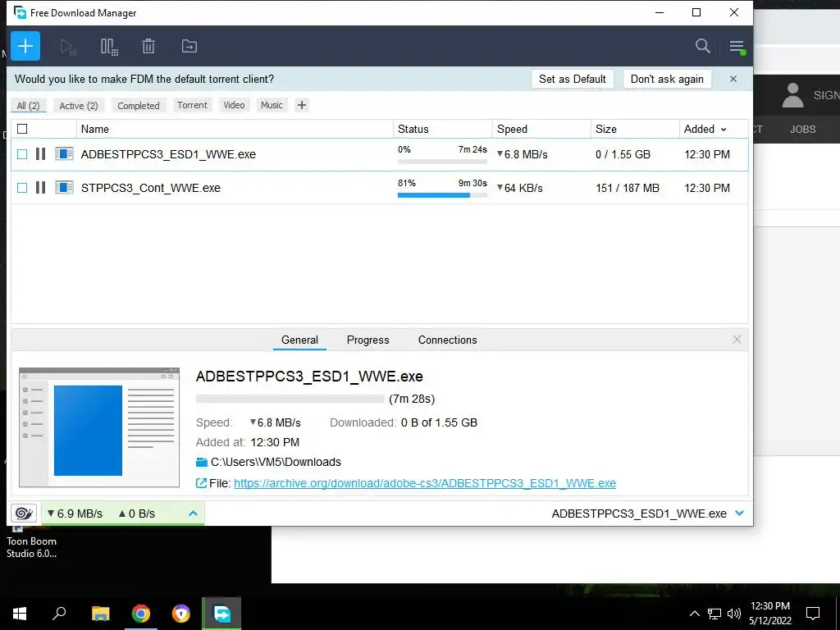Click the Move to folder toolbar icon
Screen dimensions: 840x630
click(x=189, y=47)
